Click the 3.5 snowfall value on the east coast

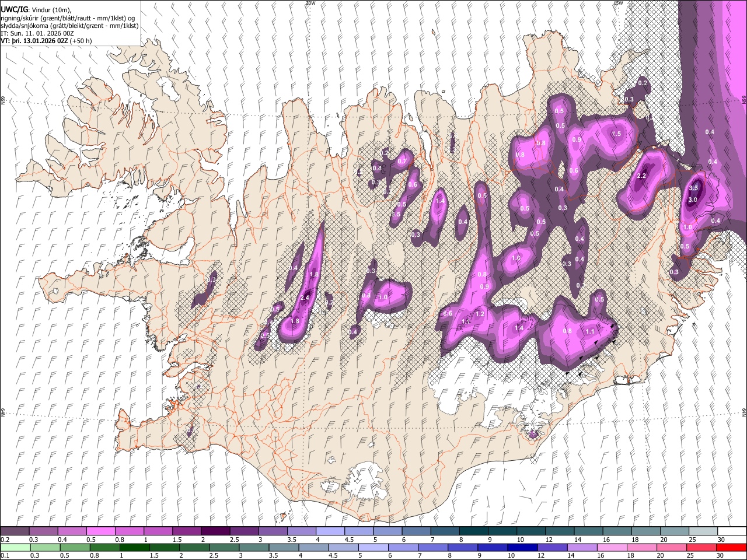point(693,188)
